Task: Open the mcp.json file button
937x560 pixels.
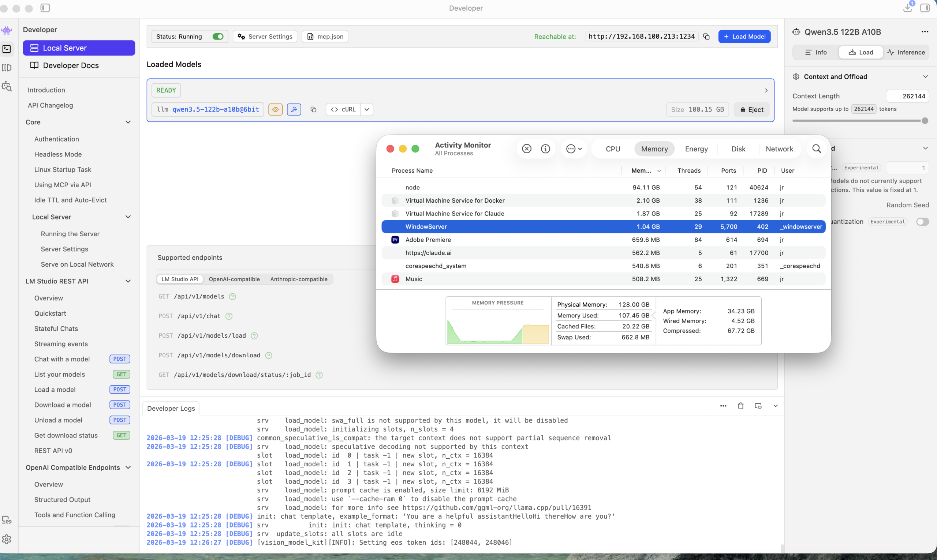Action: pyautogui.click(x=325, y=37)
